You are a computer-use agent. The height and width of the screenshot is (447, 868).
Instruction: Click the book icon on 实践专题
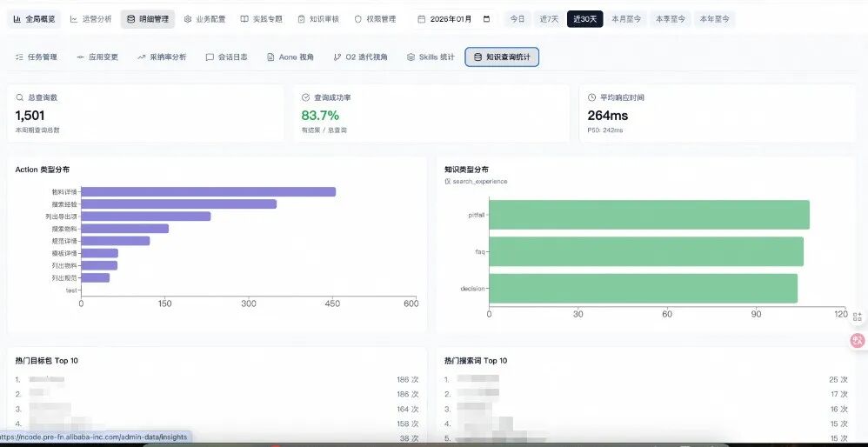244,19
